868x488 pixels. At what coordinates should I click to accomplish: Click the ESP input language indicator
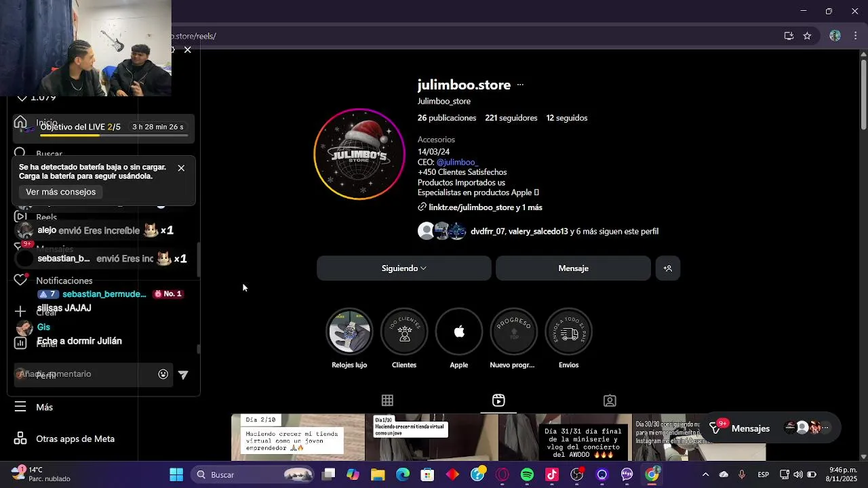(x=764, y=474)
